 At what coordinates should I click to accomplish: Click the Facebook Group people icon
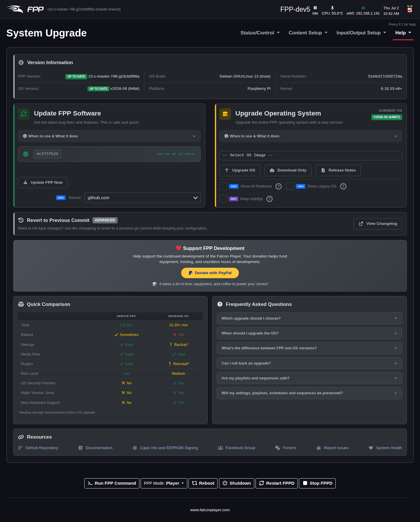(x=220, y=448)
